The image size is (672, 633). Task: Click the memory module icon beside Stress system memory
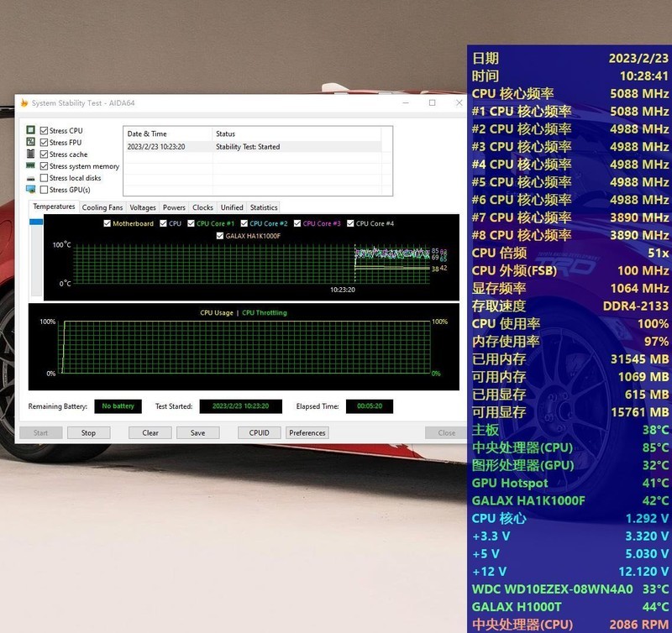point(29,166)
